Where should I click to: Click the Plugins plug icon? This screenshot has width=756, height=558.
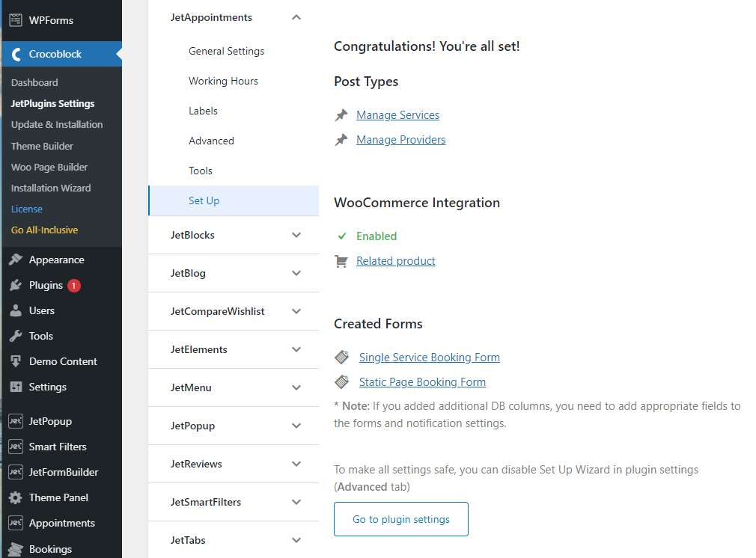[16, 285]
